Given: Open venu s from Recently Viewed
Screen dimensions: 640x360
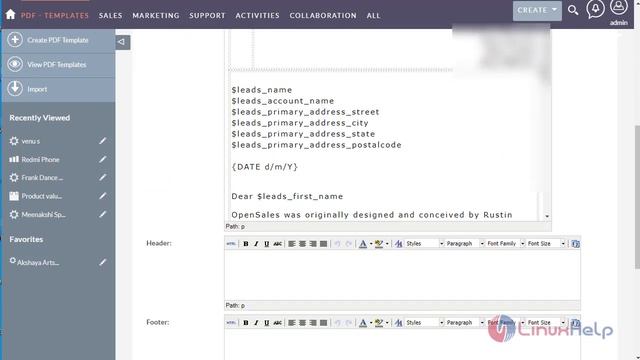Looking at the screenshot, I should click(x=31, y=141).
